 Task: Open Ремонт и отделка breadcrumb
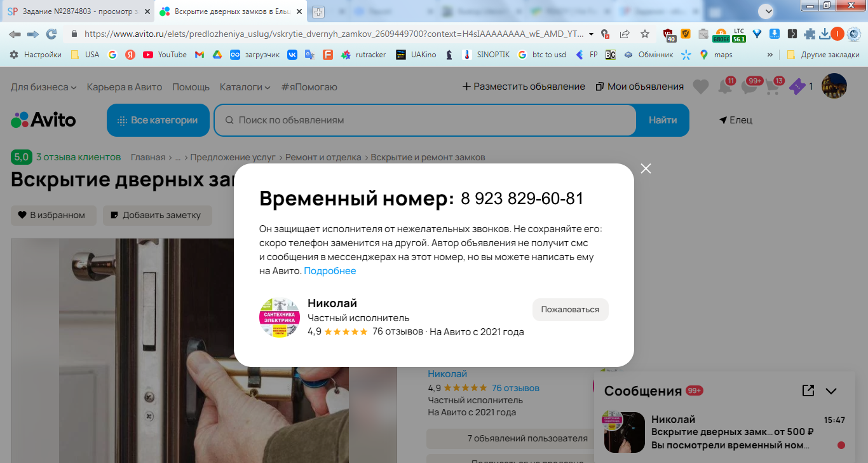click(x=323, y=157)
